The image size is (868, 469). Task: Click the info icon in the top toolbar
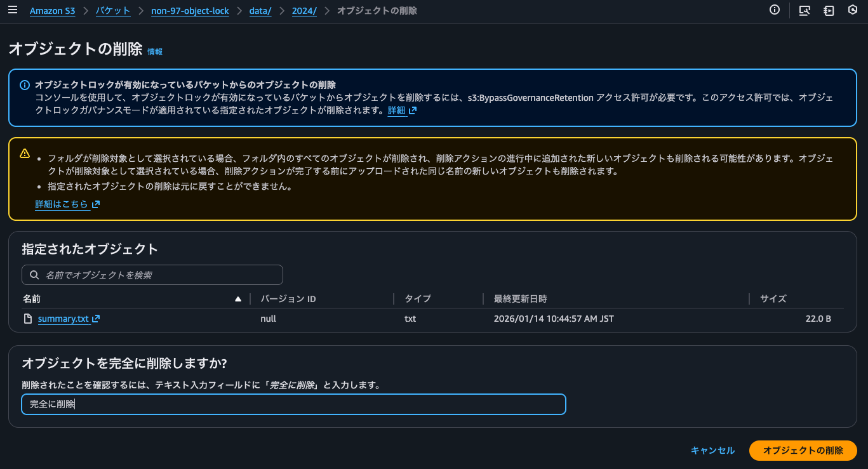point(774,10)
